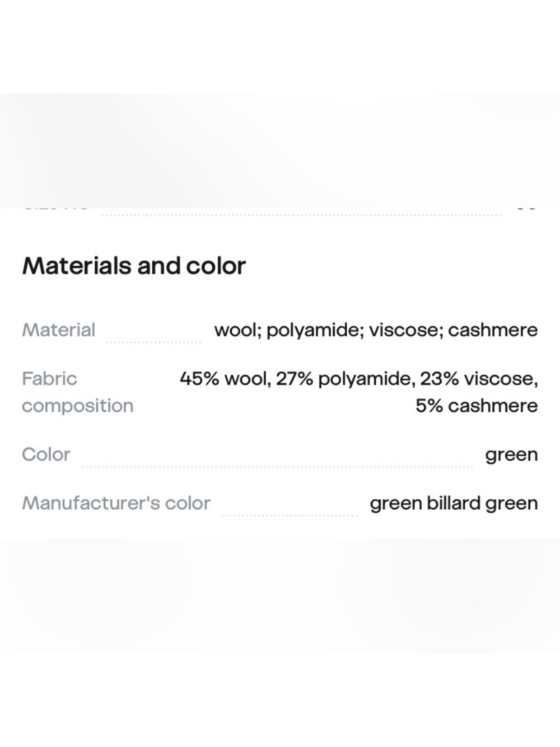Select the Color label
560x747 pixels.
pyautogui.click(x=46, y=454)
